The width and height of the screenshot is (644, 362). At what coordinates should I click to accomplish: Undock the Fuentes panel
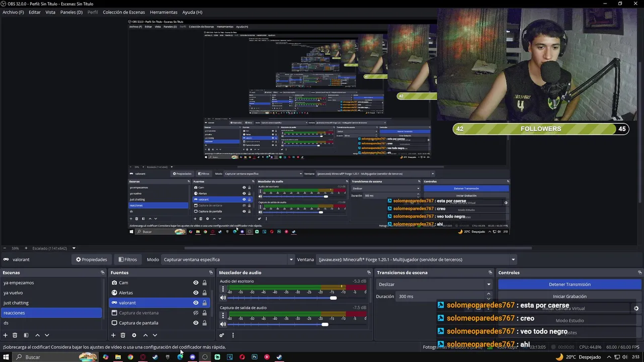pyautogui.click(x=211, y=273)
